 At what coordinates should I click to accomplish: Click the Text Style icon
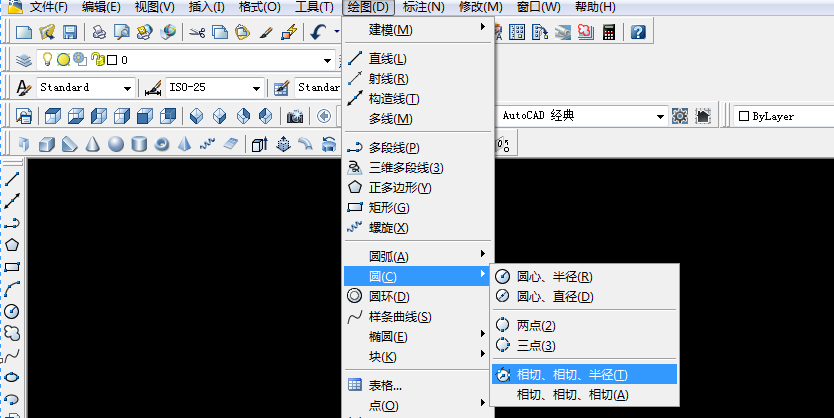point(23,88)
